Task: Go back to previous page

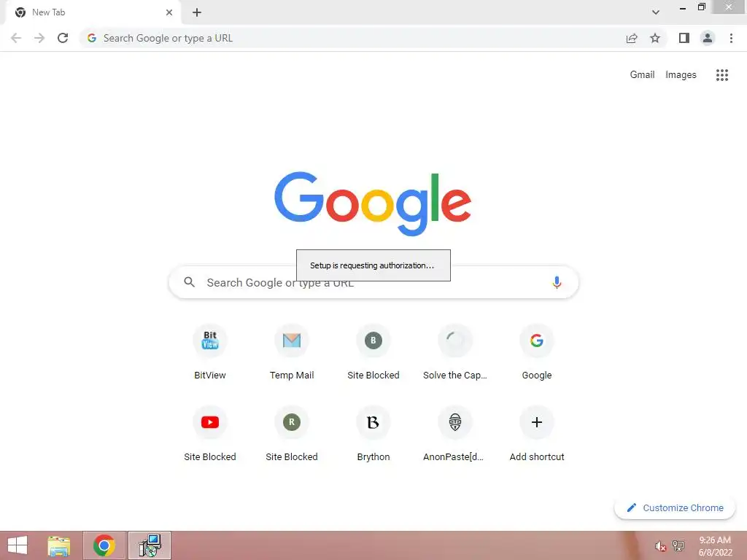Action: [x=16, y=38]
